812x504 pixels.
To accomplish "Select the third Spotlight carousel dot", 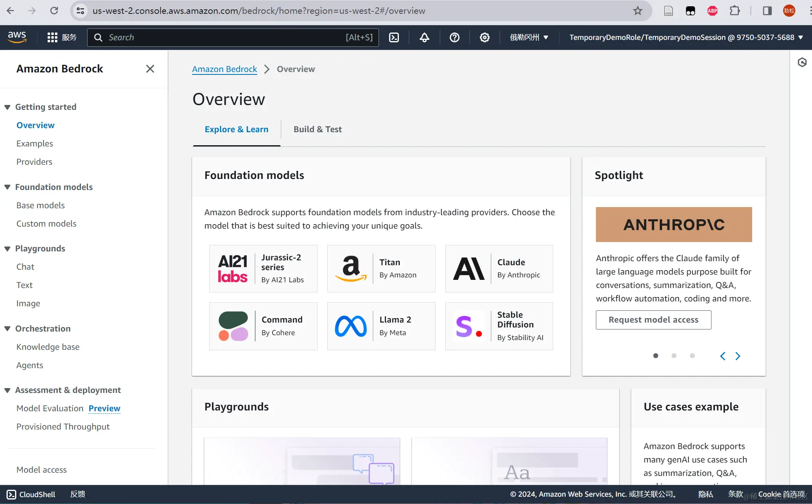I will 692,356.
